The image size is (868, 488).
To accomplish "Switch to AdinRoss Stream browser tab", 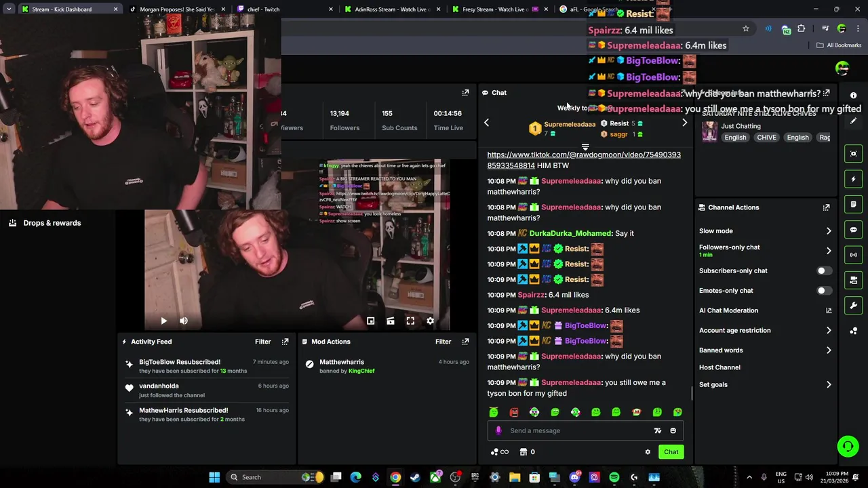I will 392,9.
